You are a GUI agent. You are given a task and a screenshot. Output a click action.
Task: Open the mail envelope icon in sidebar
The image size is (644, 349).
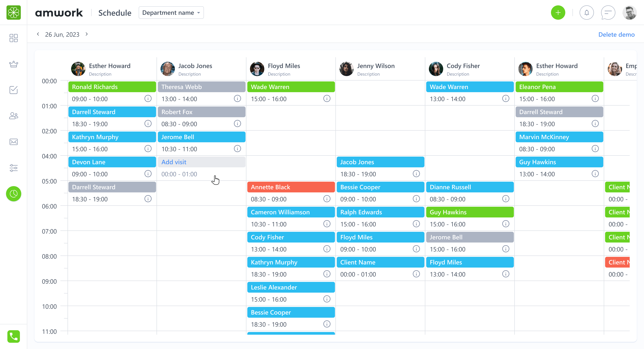[x=14, y=142]
